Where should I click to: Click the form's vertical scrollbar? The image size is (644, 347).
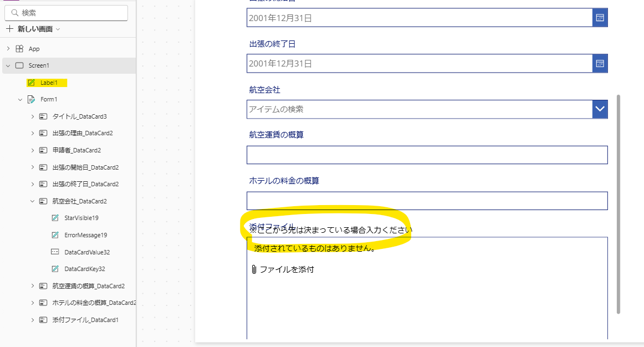(618, 204)
